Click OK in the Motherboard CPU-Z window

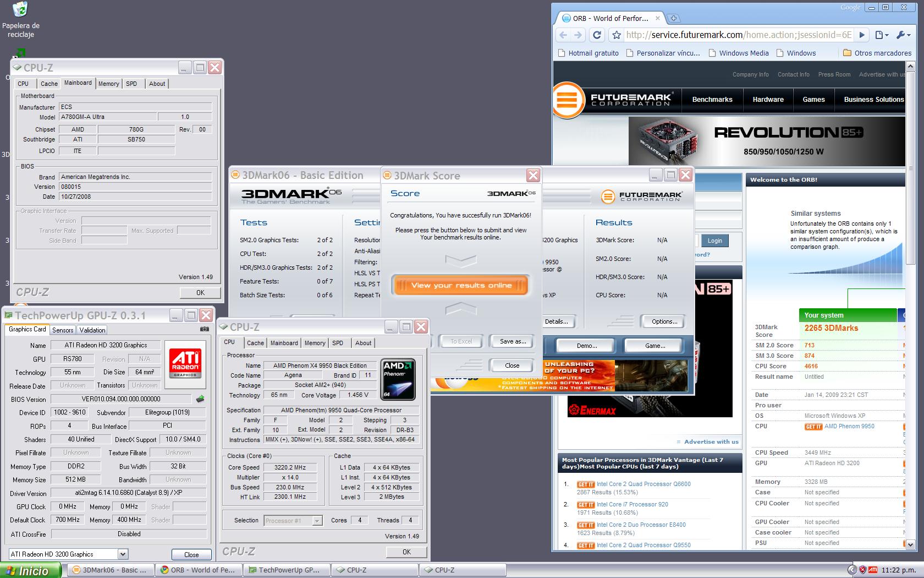click(200, 293)
